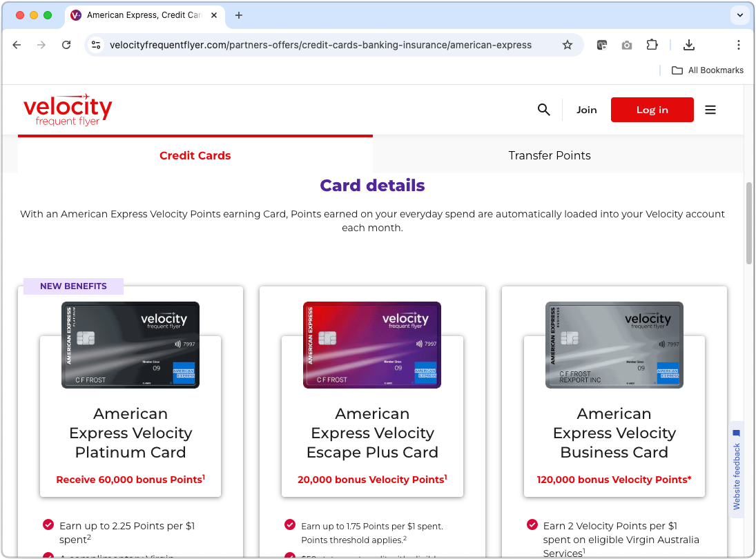
Task: Expand the tab search dropdown arrow
Action: pos(739,15)
